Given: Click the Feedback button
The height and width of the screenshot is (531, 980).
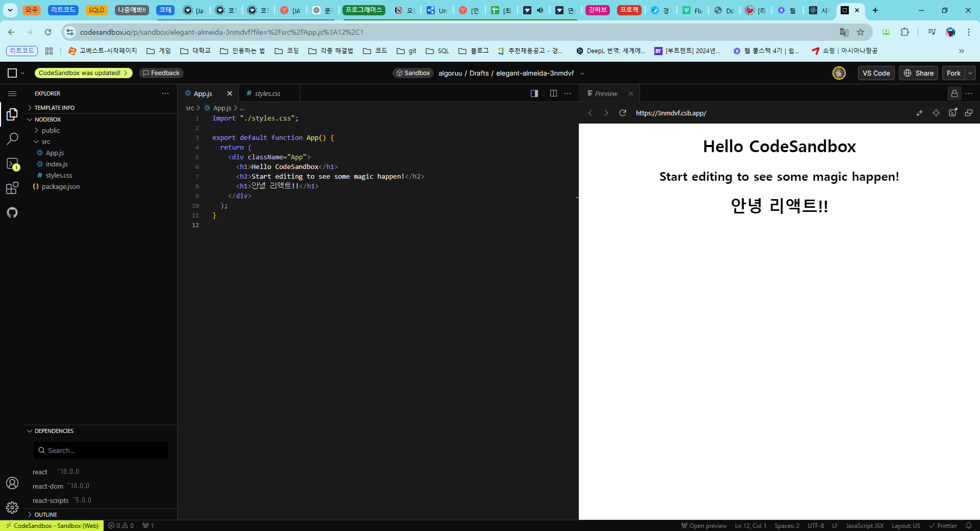Looking at the screenshot, I should [x=161, y=73].
